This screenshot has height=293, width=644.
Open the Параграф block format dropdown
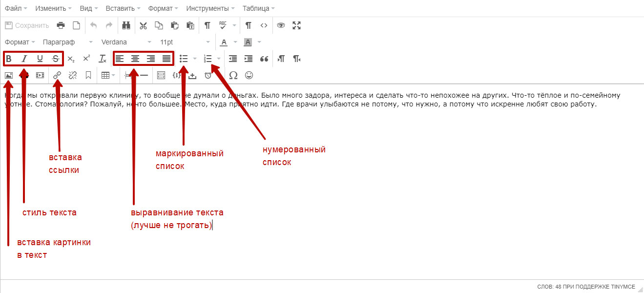(67, 42)
